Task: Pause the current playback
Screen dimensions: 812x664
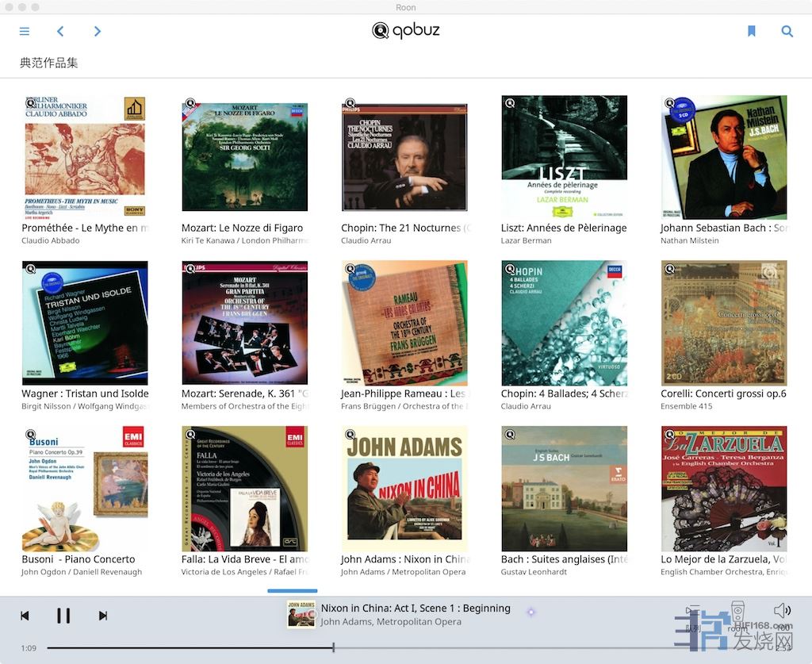Action: point(63,616)
